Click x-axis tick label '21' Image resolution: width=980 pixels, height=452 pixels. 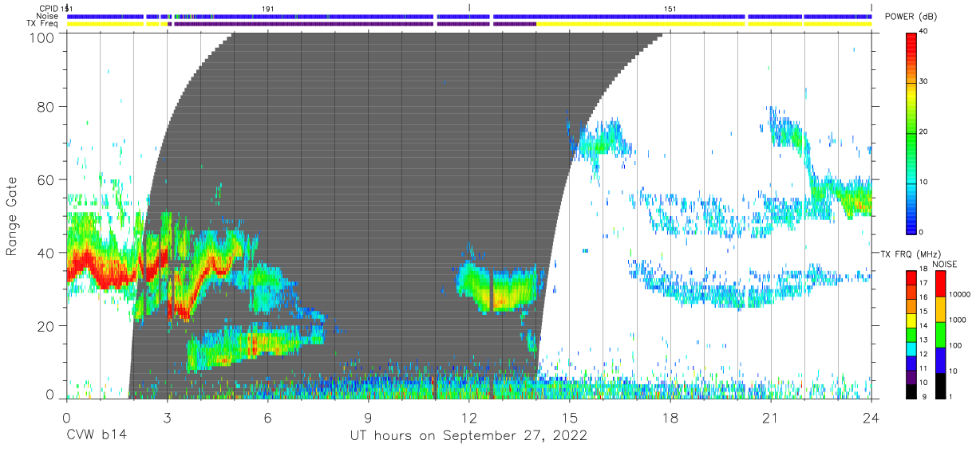(x=771, y=419)
